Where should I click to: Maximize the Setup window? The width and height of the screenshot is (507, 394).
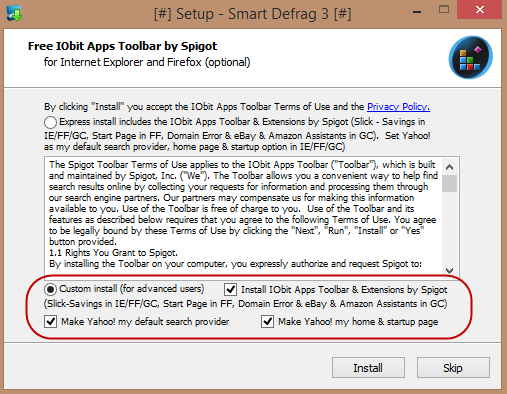click(x=444, y=9)
